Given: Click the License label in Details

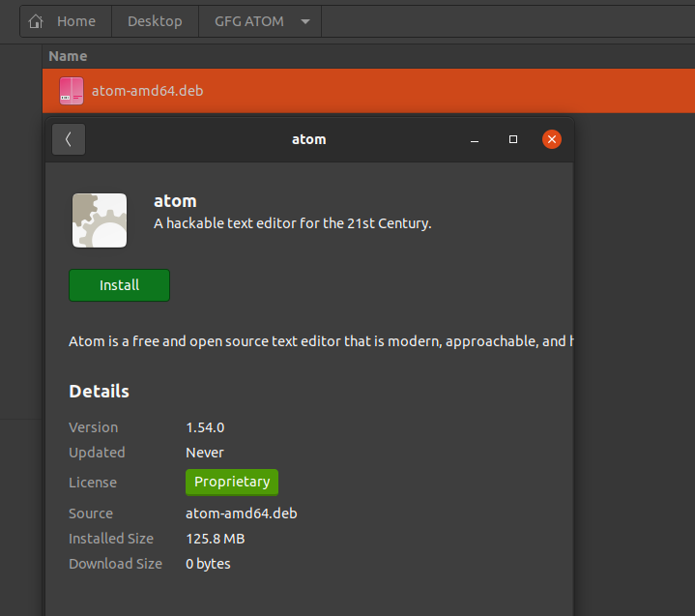Looking at the screenshot, I should tap(93, 483).
